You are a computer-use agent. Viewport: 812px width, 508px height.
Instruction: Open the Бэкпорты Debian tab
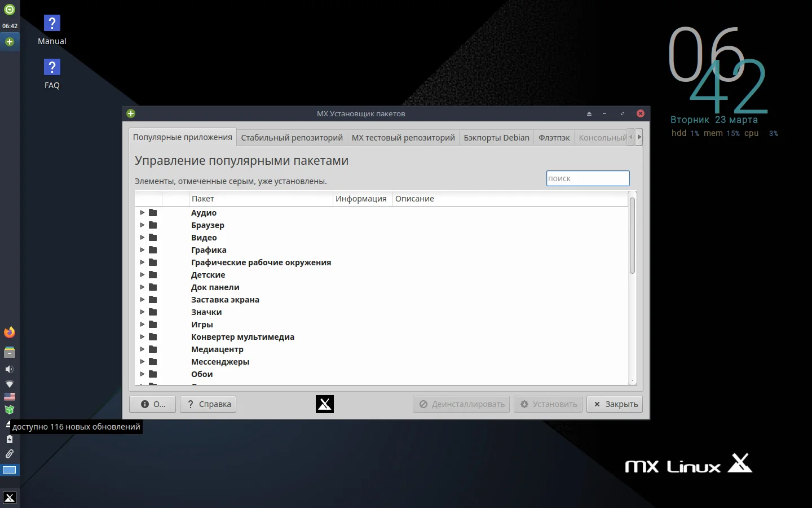496,137
